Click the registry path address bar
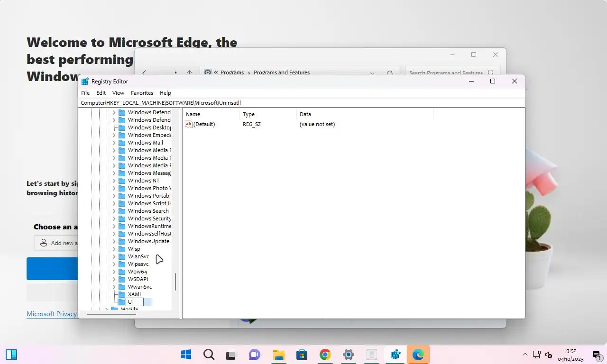This screenshot has height=364, width=607. point(302,102)
